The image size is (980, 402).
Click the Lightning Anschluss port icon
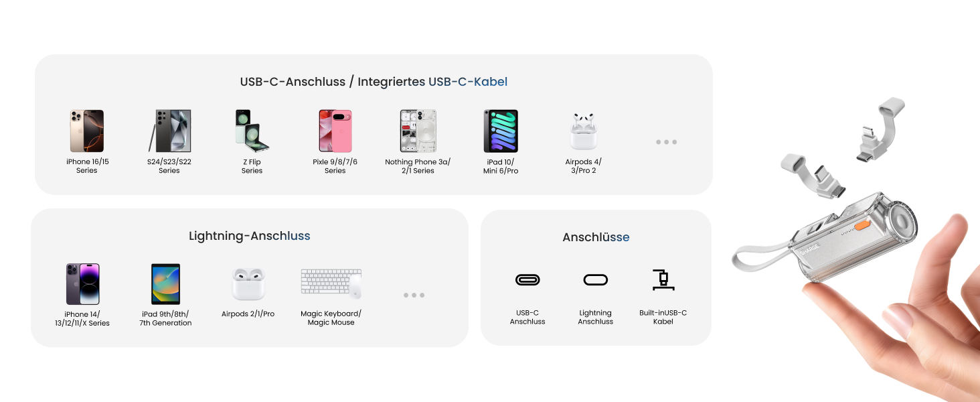point(595,279)
